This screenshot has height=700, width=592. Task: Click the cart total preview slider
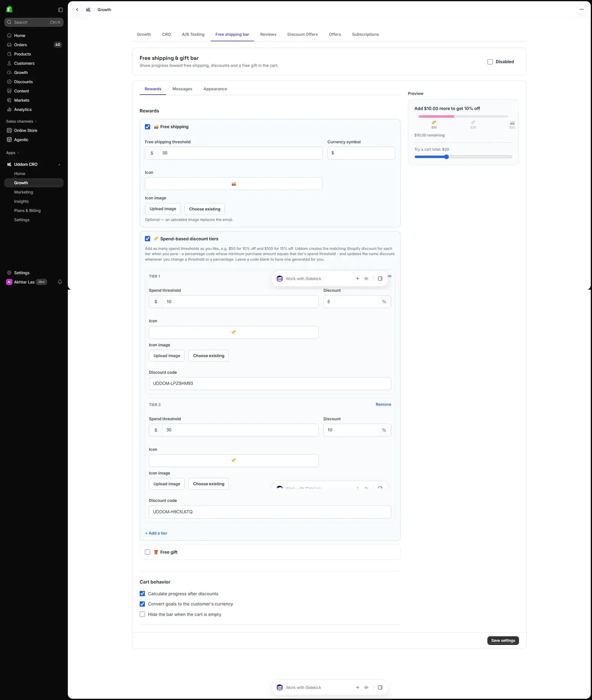463,157
